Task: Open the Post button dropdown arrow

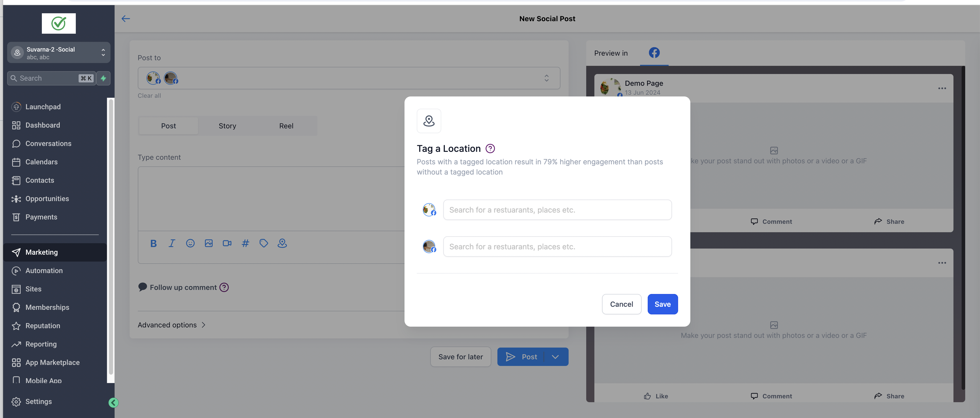Action: click(555, 357)
